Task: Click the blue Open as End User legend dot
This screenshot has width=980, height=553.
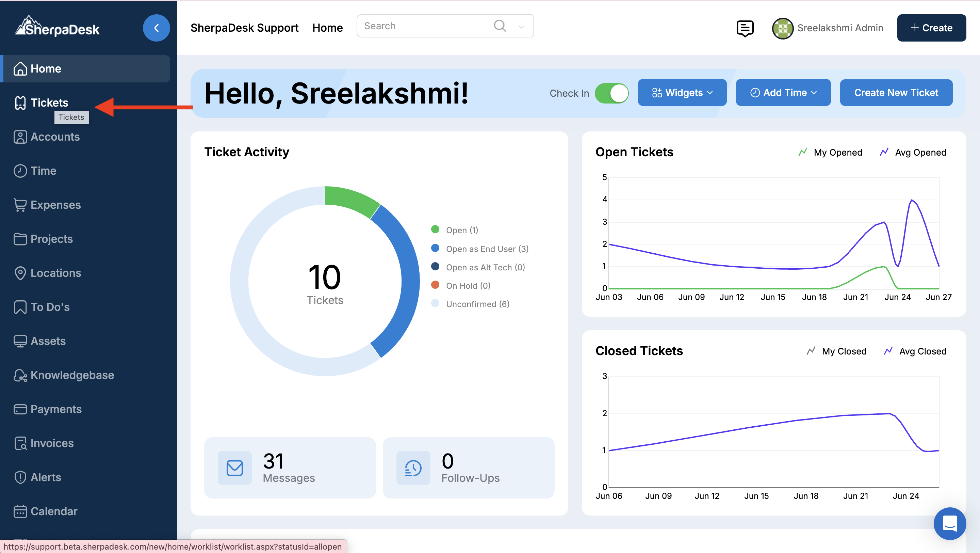Action: click(435, 248)
